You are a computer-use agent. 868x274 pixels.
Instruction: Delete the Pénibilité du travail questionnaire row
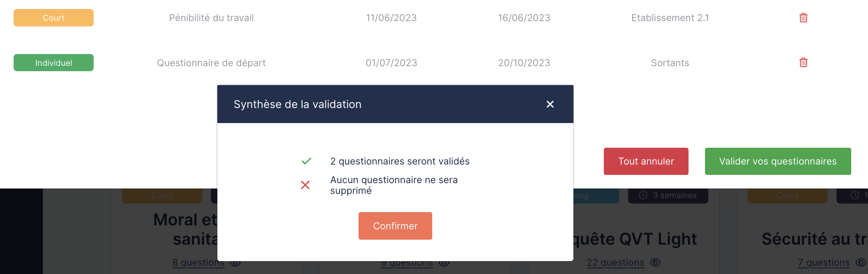click(x=803, y=18)
